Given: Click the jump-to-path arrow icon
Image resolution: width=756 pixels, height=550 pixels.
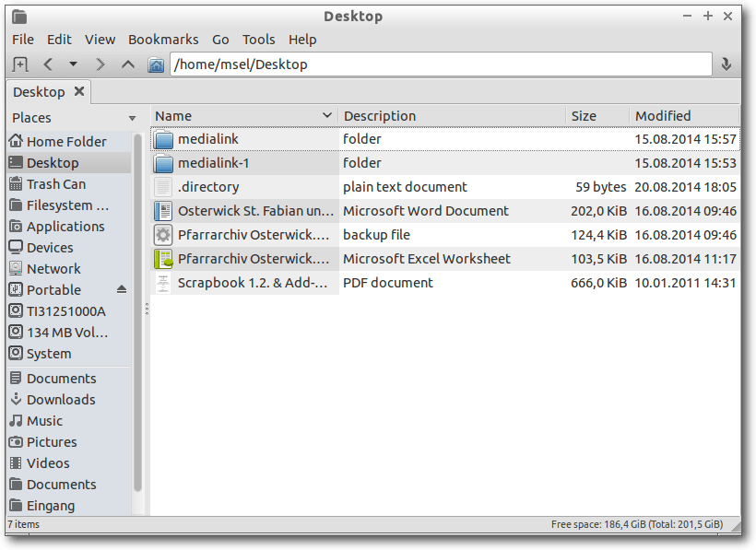Looking at the screenshot, I should tap(726, 64).
